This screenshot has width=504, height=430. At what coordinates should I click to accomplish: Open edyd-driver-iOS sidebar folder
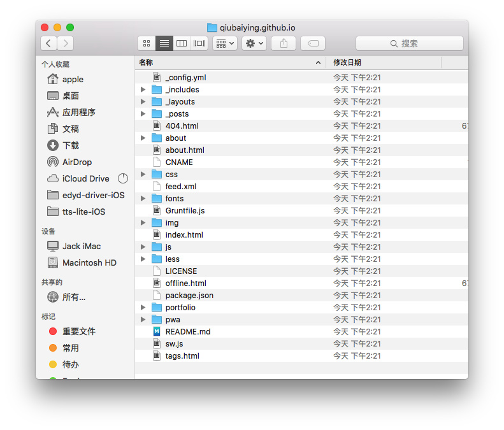coord(85,195)
